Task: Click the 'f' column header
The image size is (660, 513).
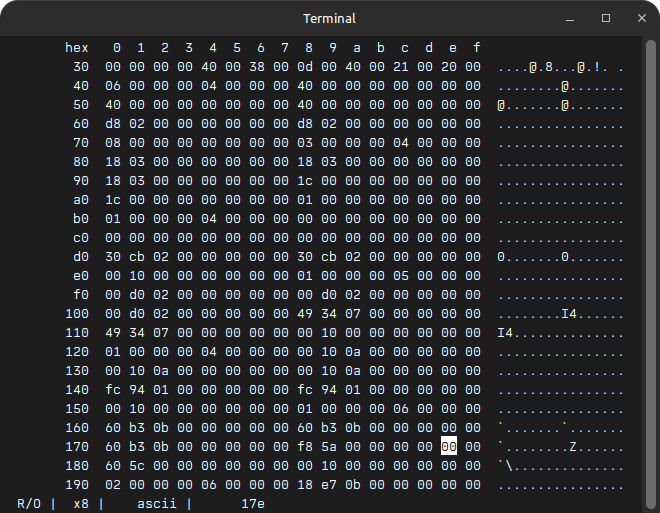Action: tap(477, 47)
